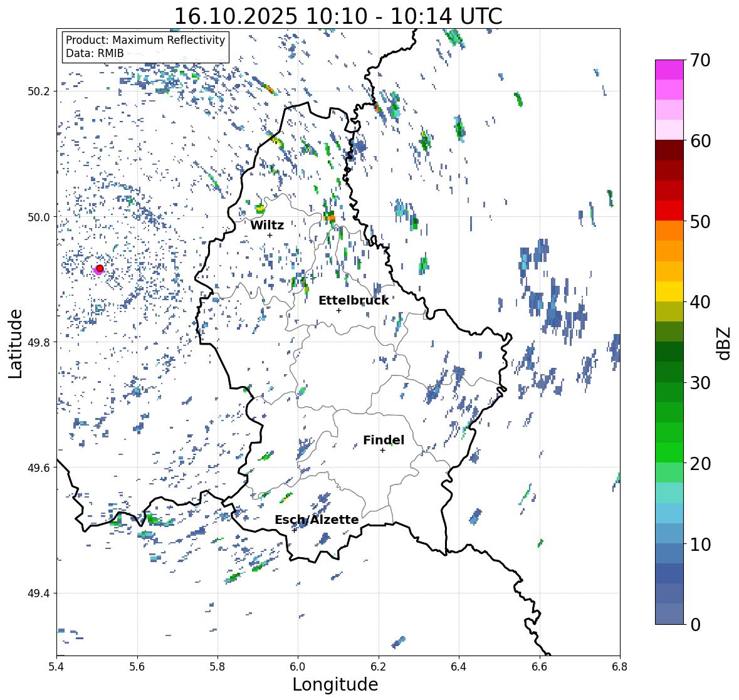Click the title '16.10.2025 10:10 - 10:14 UTC'
Screen dimensions: 739x700
coord(338,16)
